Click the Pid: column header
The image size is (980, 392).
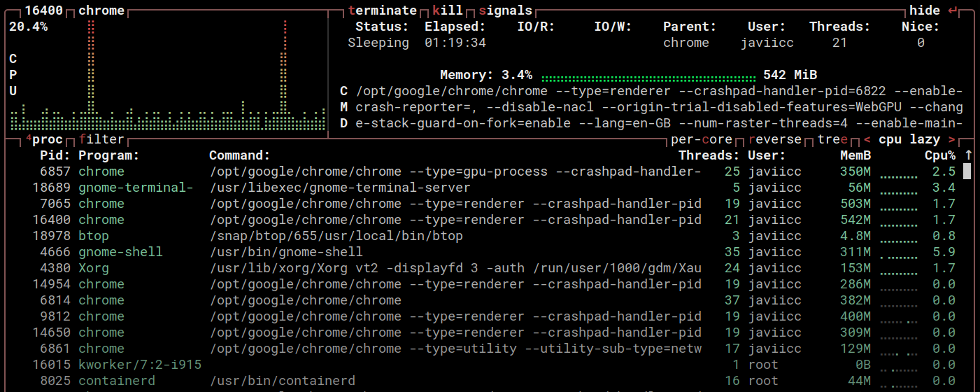tap(55, 155)
